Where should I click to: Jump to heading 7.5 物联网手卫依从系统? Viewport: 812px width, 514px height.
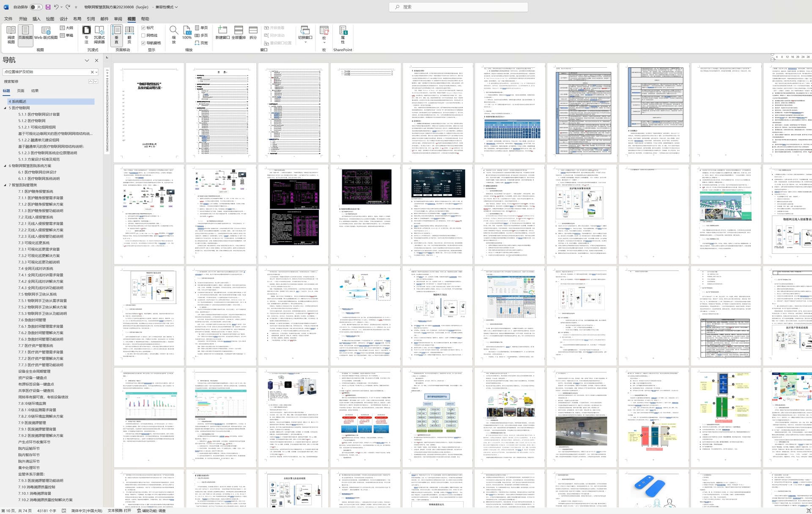click(x=37, y=294)
